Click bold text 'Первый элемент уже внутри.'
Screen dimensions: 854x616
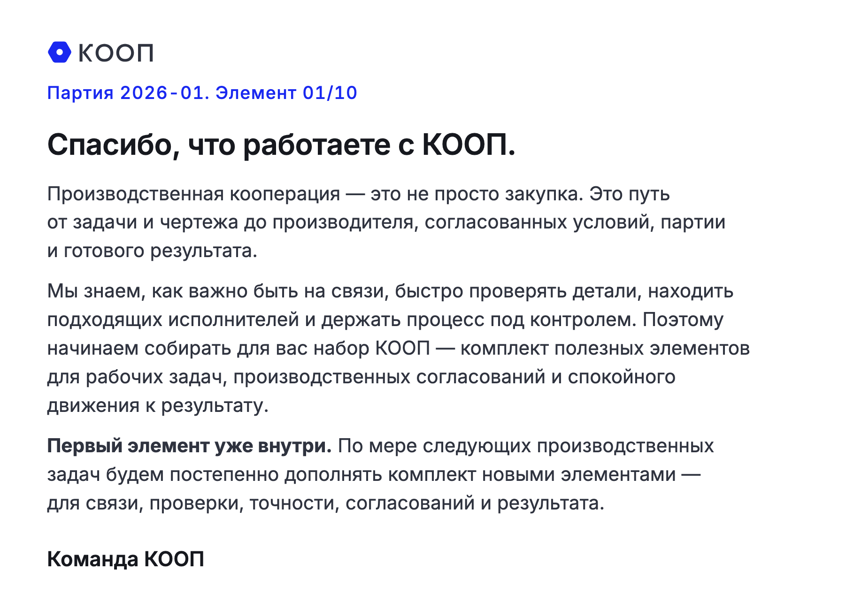click(x=190, y=446)
